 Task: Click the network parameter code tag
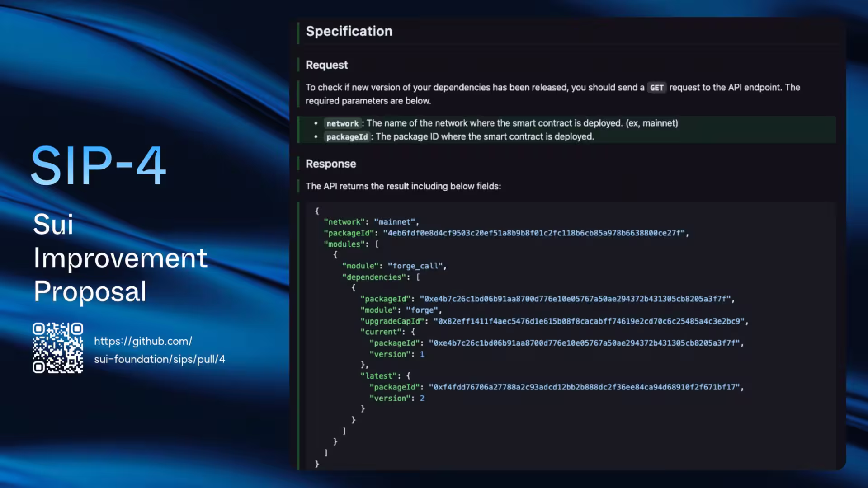(342, 123)
